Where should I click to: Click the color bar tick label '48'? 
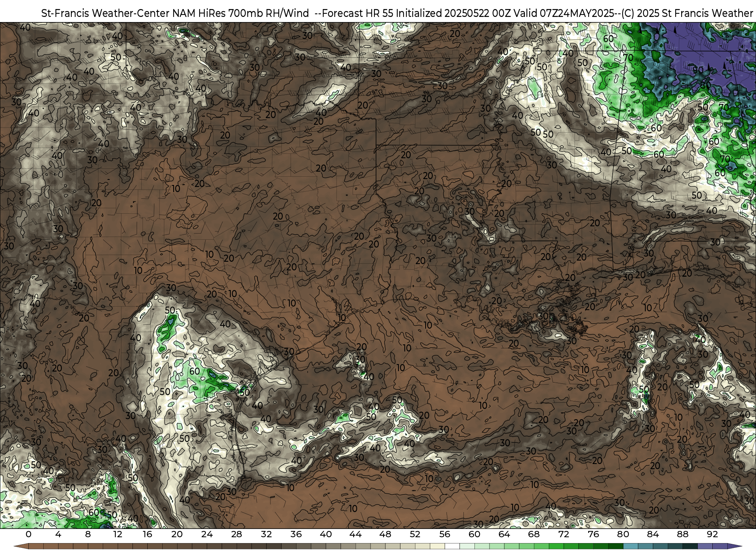click(385, 534)
